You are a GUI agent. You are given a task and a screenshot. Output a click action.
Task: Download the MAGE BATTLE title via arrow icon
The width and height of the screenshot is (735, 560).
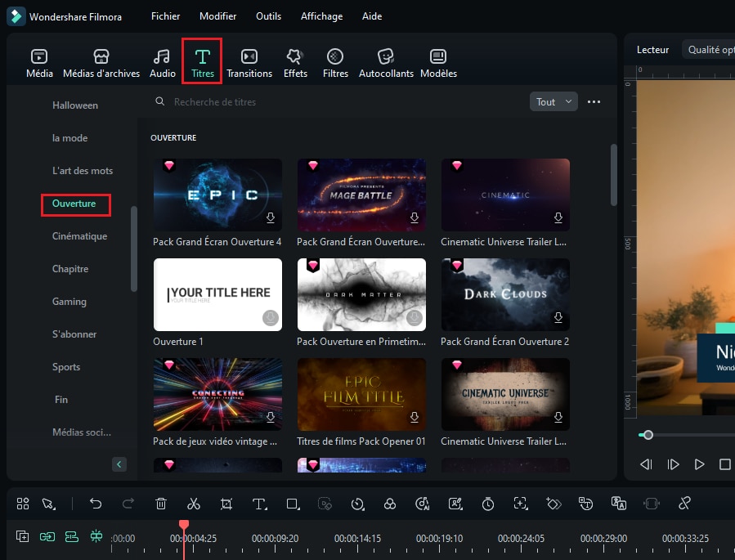[415, 217]
